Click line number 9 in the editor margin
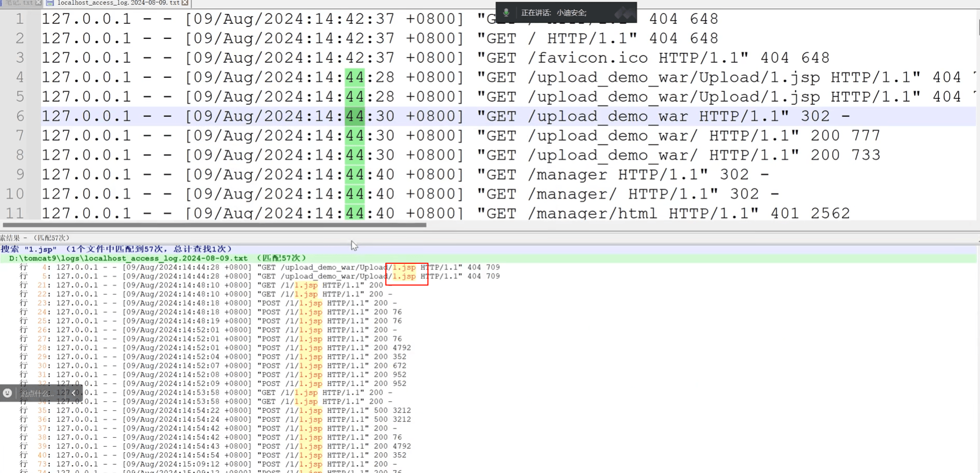Image resolution: width=980 pixels, height=473 pixels. pos(20,174)
